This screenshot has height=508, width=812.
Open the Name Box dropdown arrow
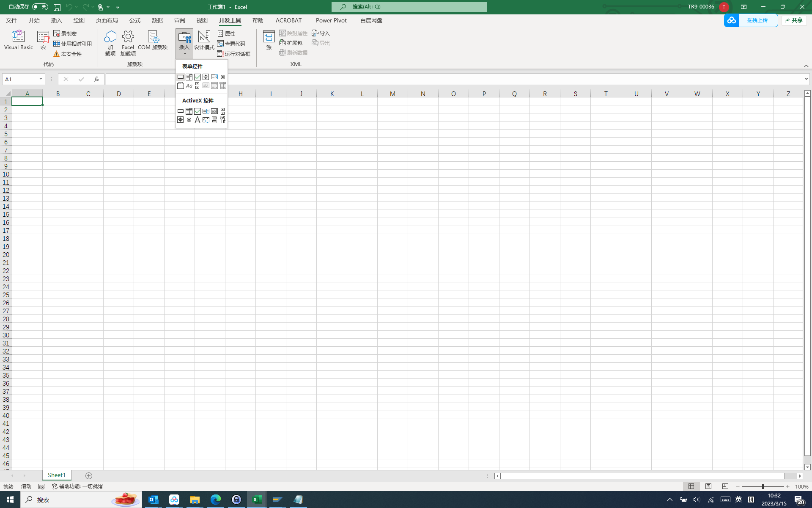pyautogui.click(x=41, y=79)
